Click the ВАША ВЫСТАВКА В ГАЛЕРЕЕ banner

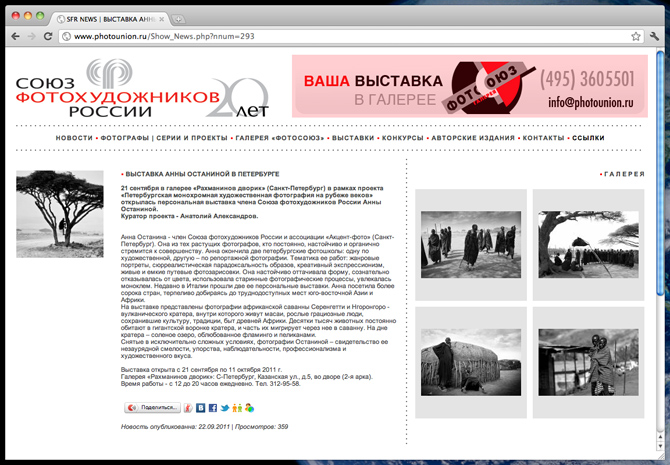click(x=470, y=86)
